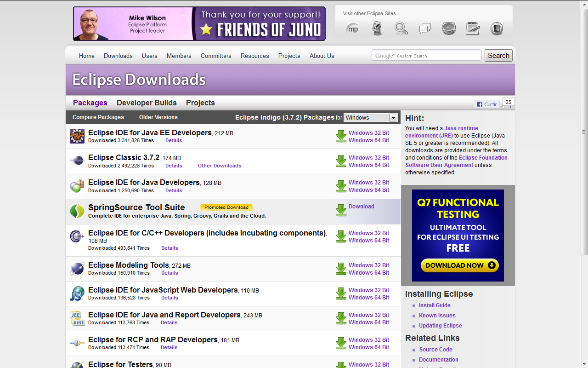This screenshot has height=368, width=588.
Task: Click the page vertical scrollbar thumb
Action: click(x=584, y=131)
